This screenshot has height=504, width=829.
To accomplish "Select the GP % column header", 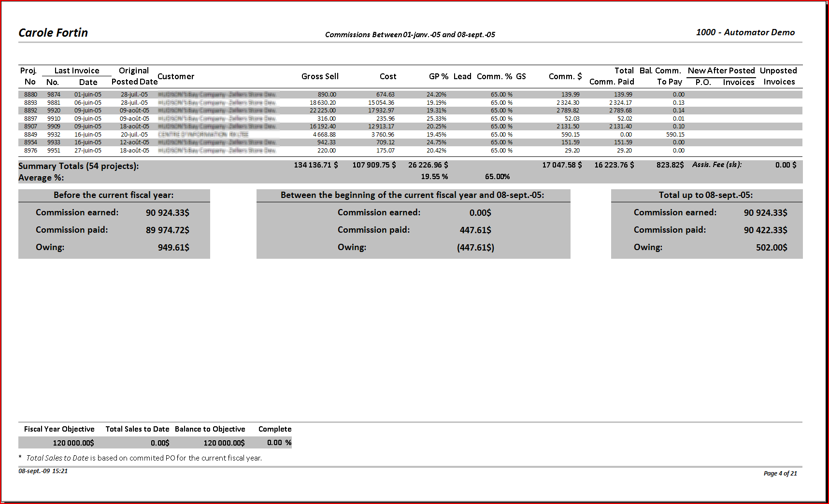I will click(438, 76).
